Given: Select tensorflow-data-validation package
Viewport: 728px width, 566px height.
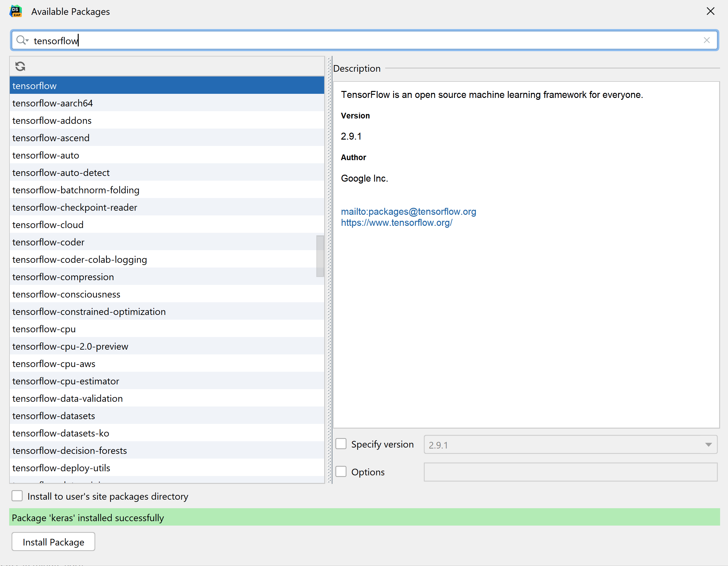Looking at the screenshot, I should (167, 398).
